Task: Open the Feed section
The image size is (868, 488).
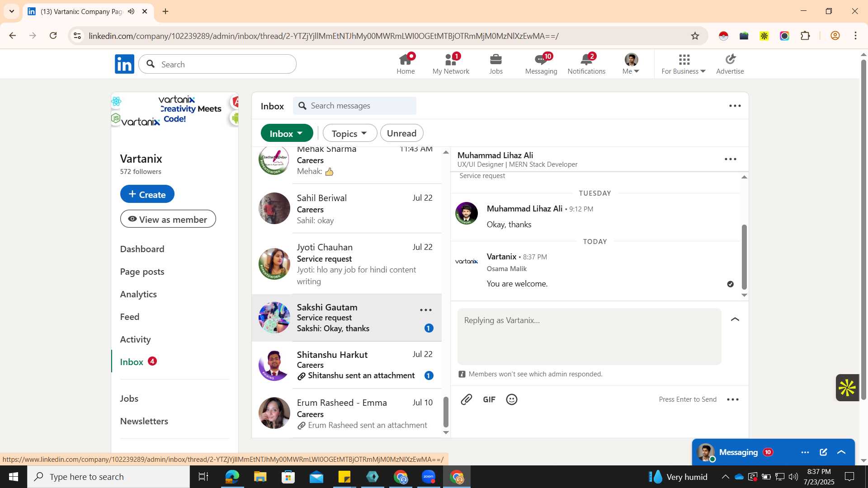Action: pyautogui.click(x=130, y=317)
